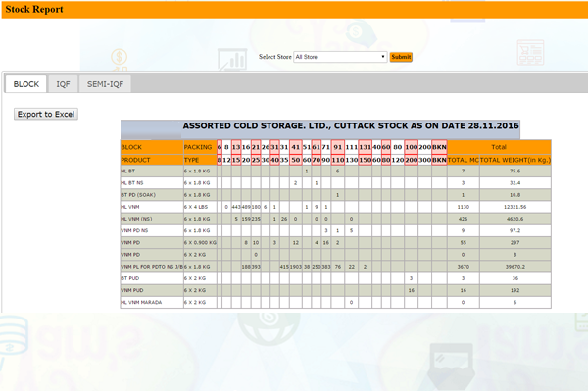The image size is (588, 392).
Task: Click the TOTAL MC value 55
Action: tap(464, 243)
